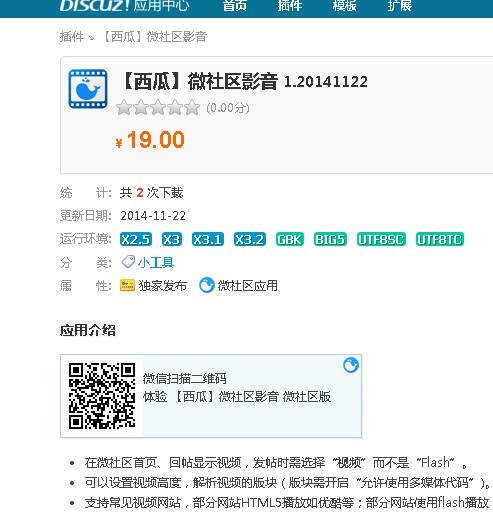Open the 插件 navigation tab
This screenshot has height=526, width=493.
click(x=289, y=5)
